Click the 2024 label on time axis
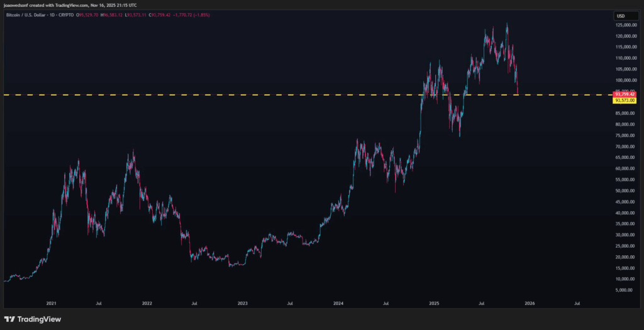This screenshot has height=330, width=644. (x=338, y=303)
